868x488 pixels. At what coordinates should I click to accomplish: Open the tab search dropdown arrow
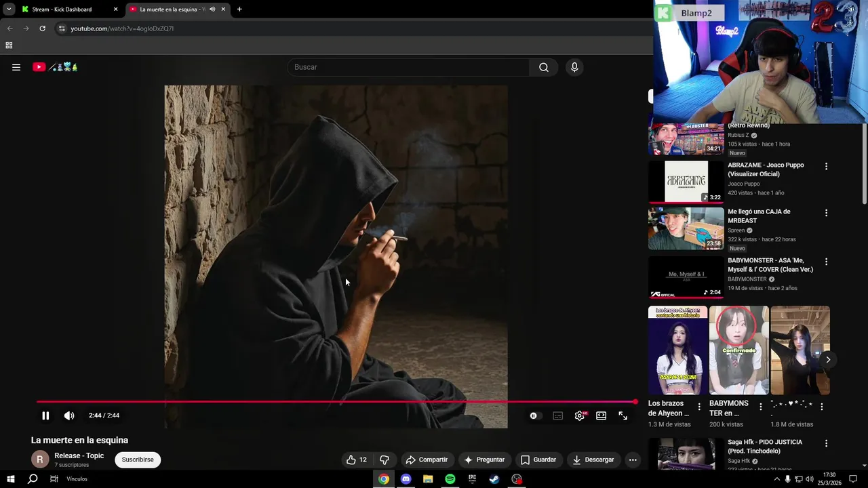tap(9, 9)
